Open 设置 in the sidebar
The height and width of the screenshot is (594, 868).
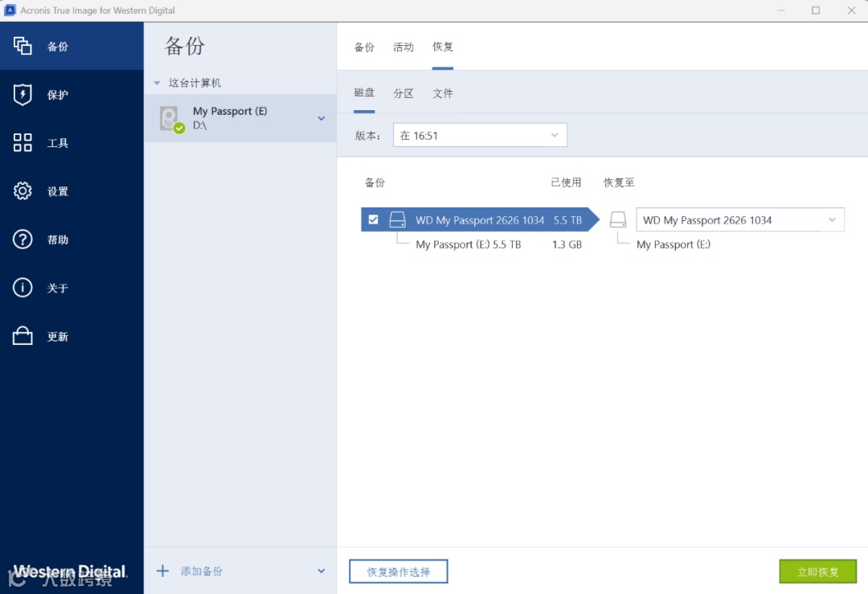click(x=58, y=191)
